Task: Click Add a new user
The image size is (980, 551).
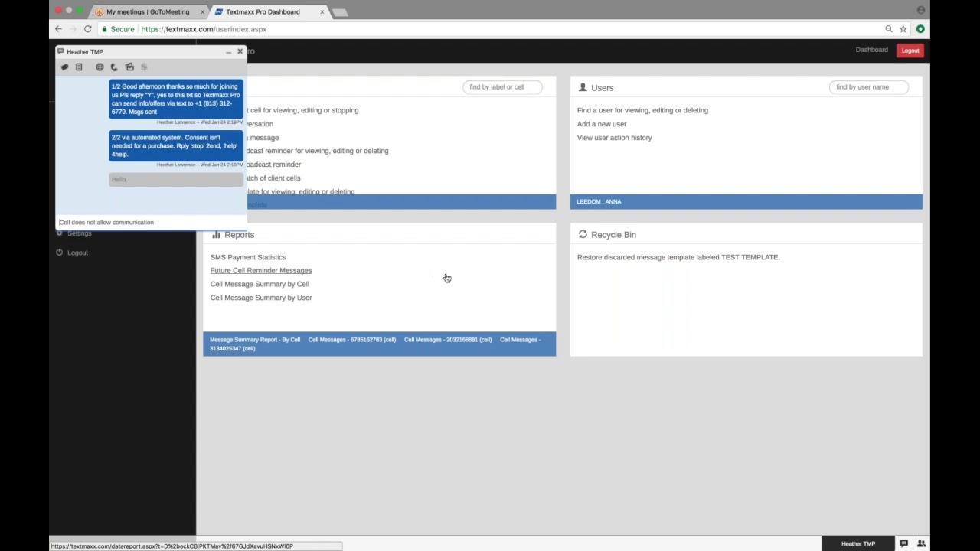Action: [602, 124]
